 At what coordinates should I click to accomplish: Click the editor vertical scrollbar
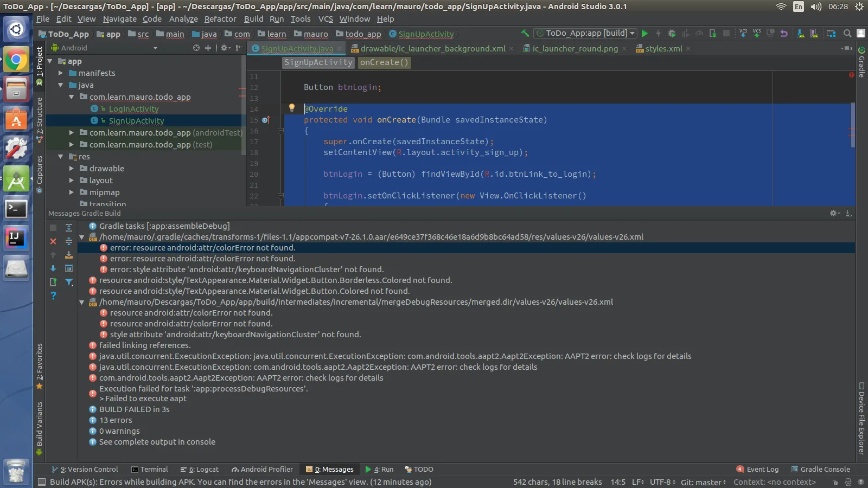[x=852, y=125]
